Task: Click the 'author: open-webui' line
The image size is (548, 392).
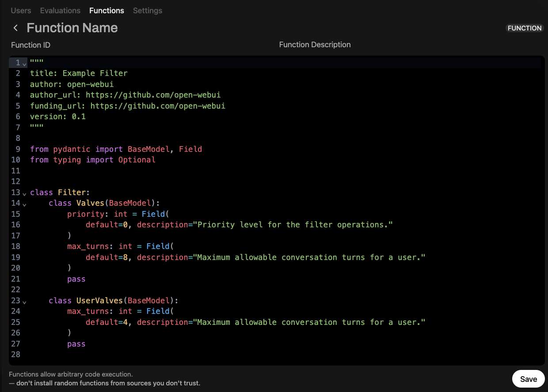Action: coord(72,84)
